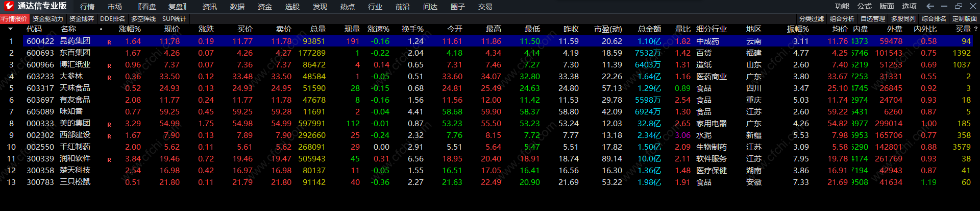Screen dimensions: 980x211
Task: Click the dot column header after 名称
Action: [x=101, y=29]
